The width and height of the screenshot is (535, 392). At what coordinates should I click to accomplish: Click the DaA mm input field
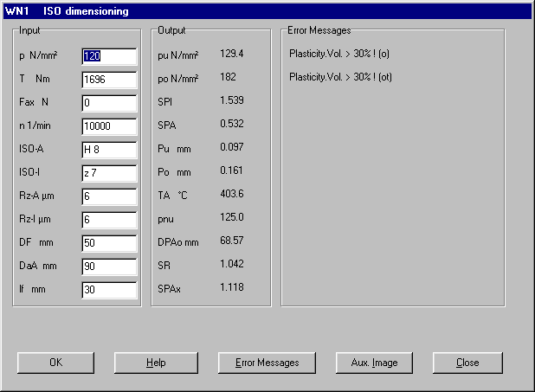coord(109,267)
